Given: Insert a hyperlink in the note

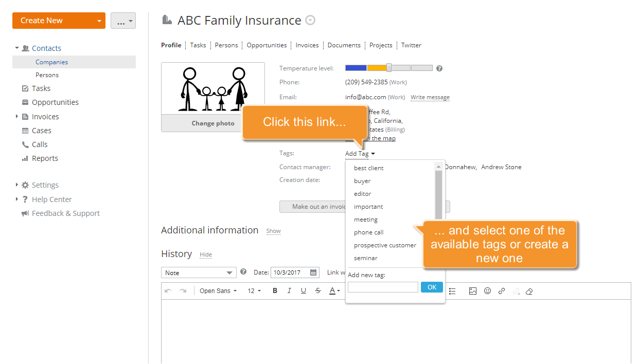Looking at the screenshot, I should point(502,291).
